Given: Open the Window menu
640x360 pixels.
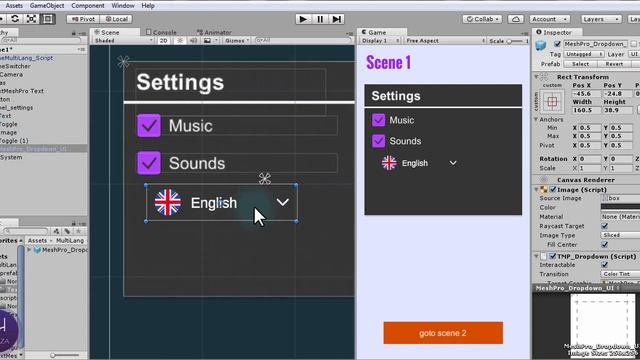Looking at the screenshot, I should click(123, 6).
